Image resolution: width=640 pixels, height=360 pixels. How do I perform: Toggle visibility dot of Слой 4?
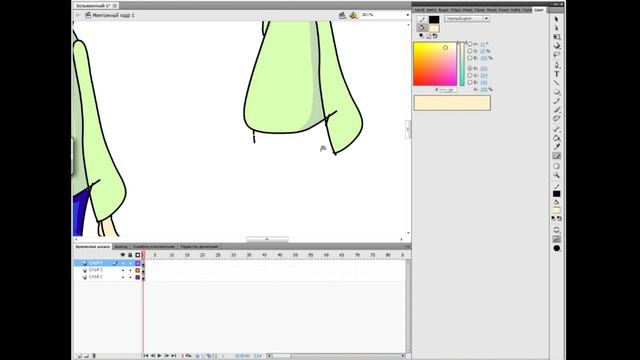[x=123, y=263]
